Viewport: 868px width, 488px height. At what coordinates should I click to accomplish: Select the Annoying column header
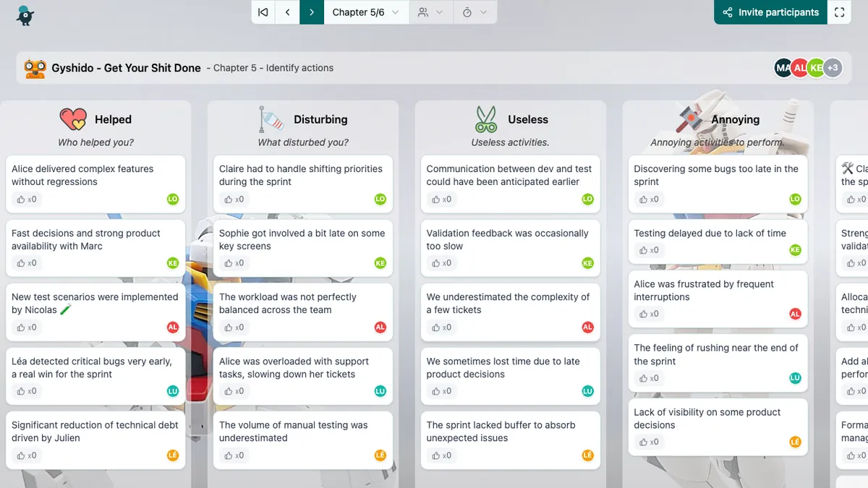735,119
